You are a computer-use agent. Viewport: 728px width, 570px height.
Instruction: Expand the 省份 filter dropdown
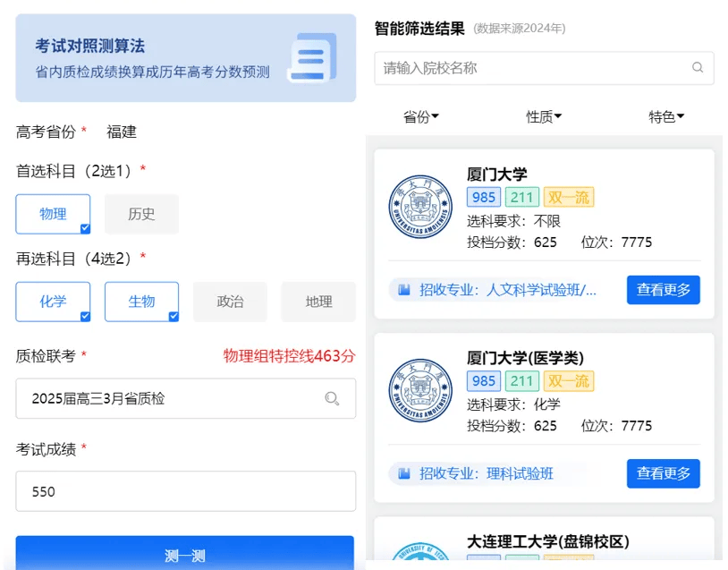(421, 116)
